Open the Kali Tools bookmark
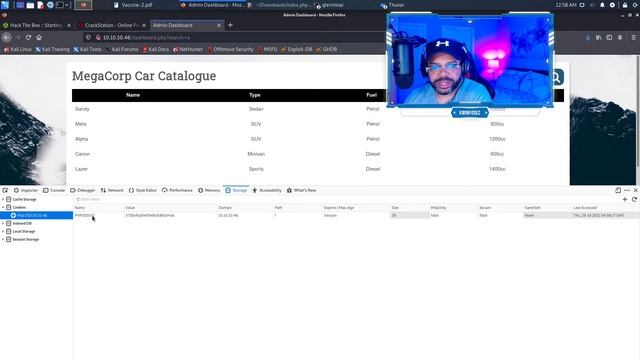Screen dimensions: 640x360 tap(87, 49)
